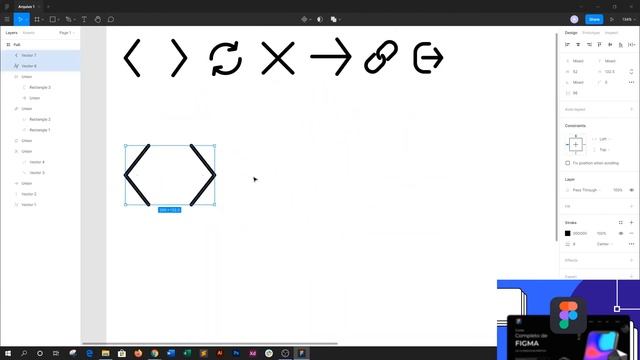Click the user avatar in toolbar
This screenshot has height=360, width=640.
click(x=574, y=19)
